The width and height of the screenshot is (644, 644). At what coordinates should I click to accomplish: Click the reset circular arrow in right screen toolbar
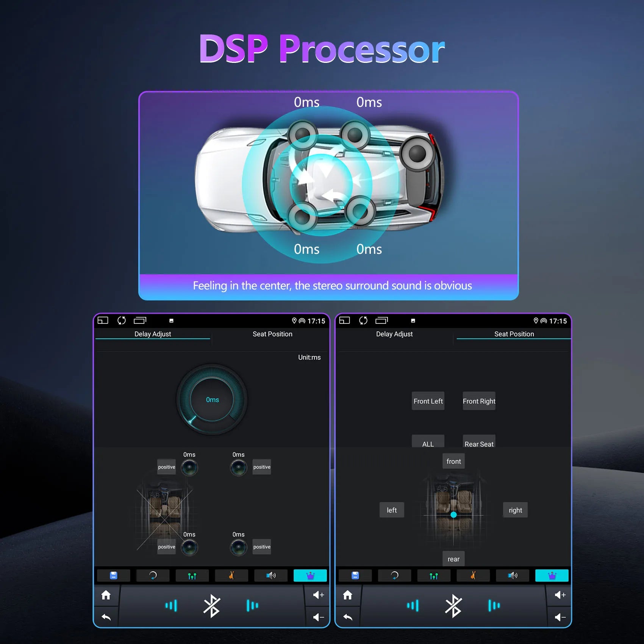coord(394,575)
